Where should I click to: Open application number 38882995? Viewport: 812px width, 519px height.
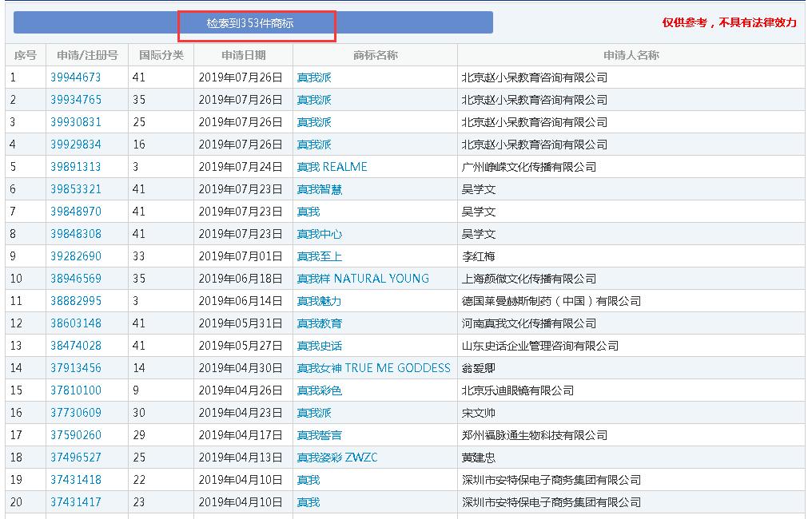[76, 301]
